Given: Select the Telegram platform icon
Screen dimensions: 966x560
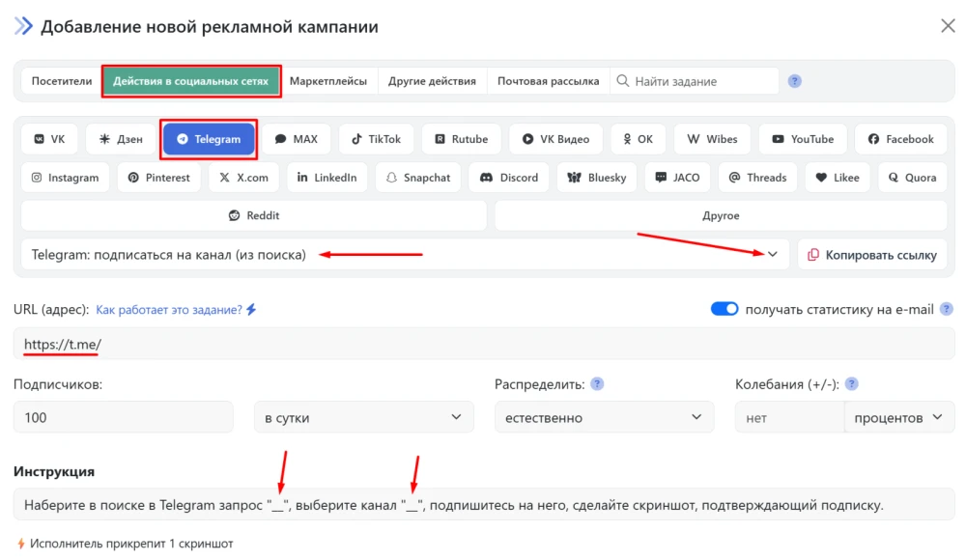Looking at the screenshot, I should coord(209,138).
